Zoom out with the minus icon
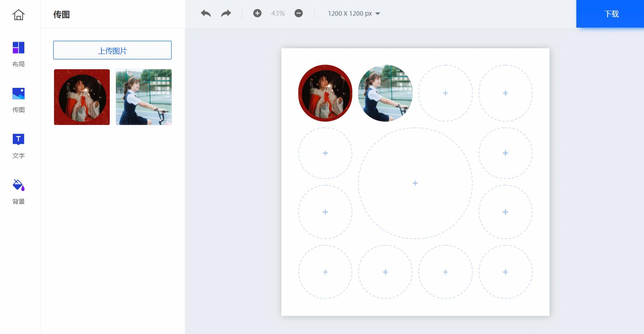The image size is (644, 334). click(299, 14)
